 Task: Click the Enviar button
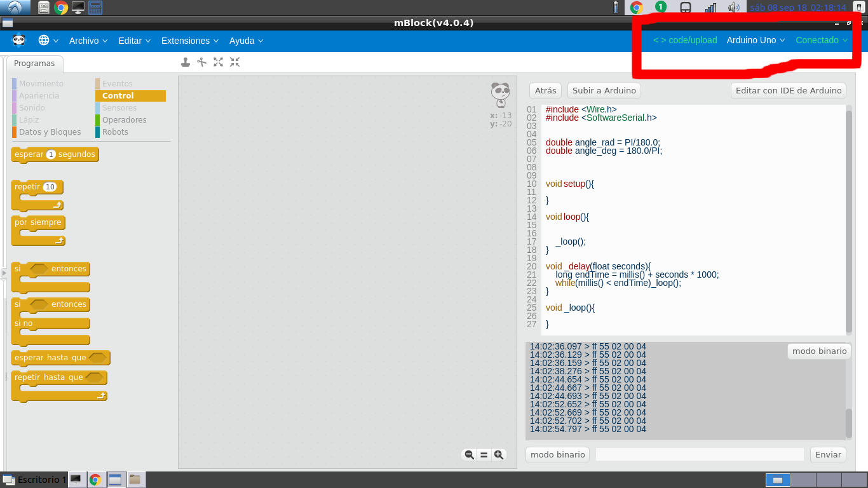pyautogui.click(x=828, y=454)
